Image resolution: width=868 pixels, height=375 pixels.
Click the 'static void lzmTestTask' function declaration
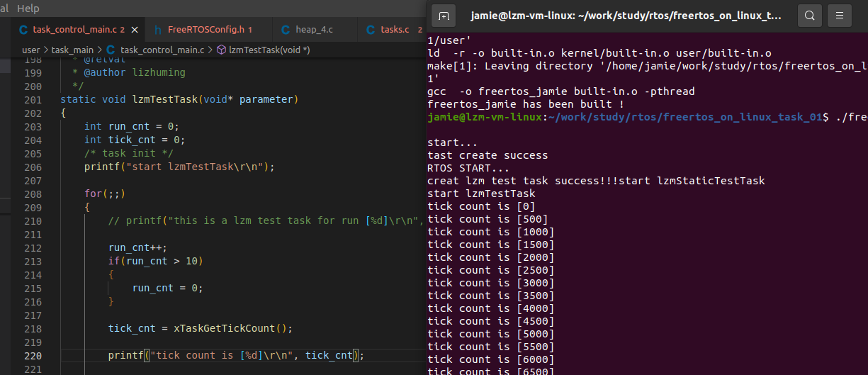(x=180, y=100)
